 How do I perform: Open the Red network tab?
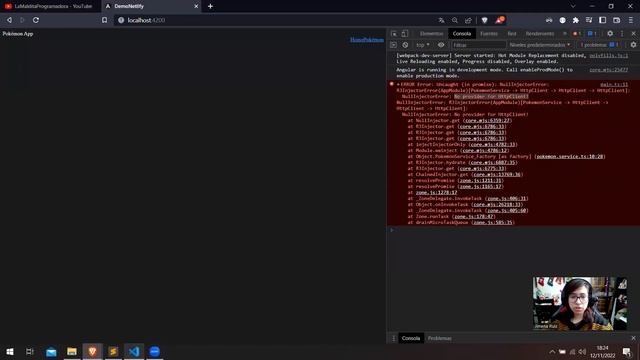512,33
